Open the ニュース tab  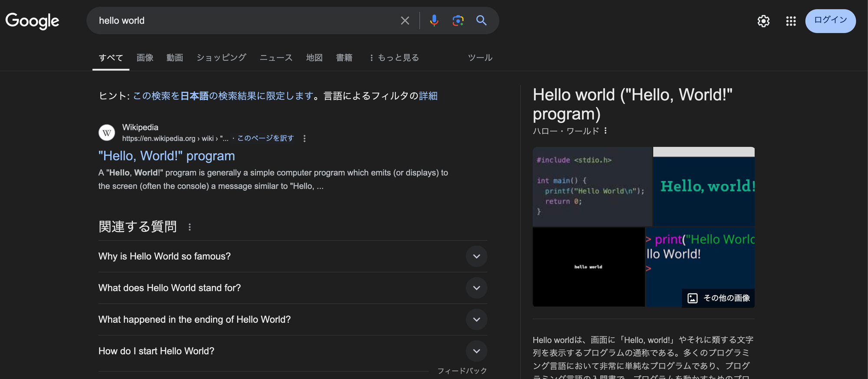[x=276, y=58]
